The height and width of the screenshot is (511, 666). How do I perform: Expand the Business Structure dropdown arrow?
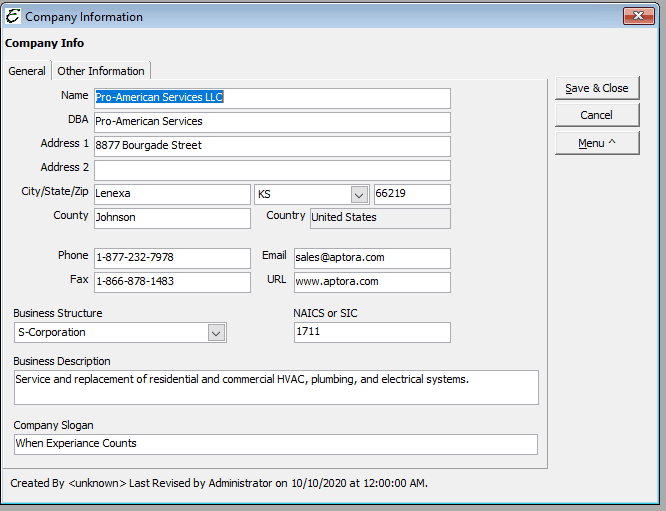(x=216, y=333)
